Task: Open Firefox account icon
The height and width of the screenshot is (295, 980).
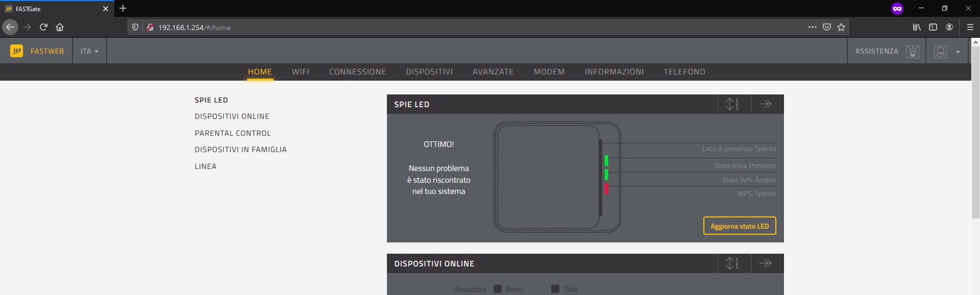Action: click(949, 27)
